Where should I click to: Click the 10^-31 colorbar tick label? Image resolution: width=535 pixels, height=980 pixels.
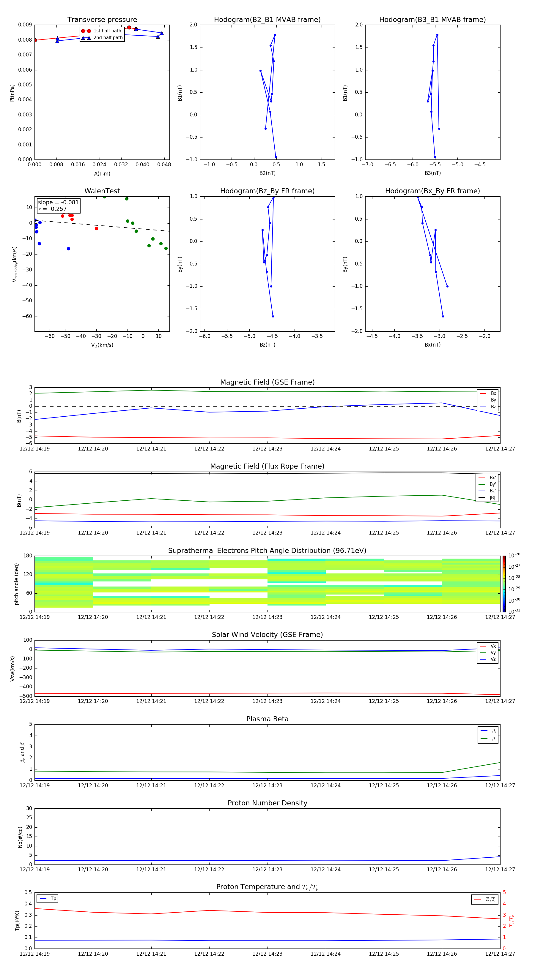pyautogui.click(x=514, y=611)
